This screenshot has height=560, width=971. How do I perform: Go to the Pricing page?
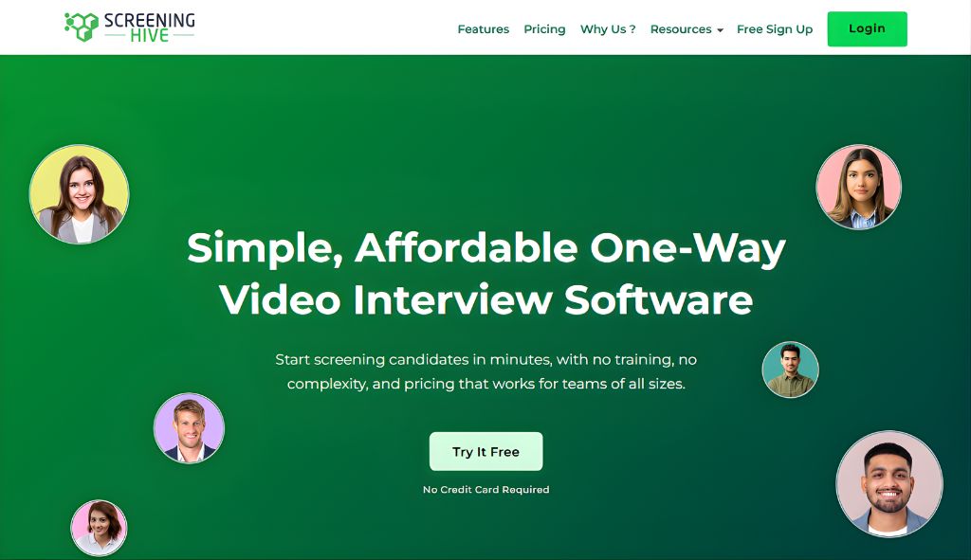(544, 29)
